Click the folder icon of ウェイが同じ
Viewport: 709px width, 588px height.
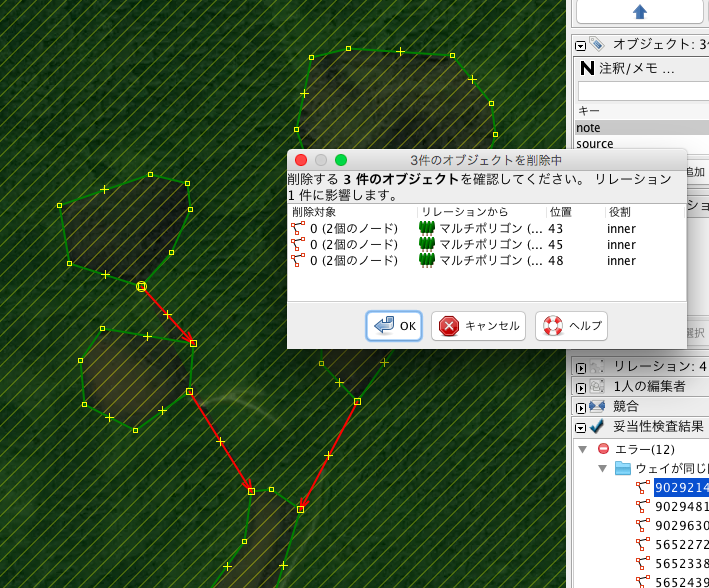[x=623, y=468]
